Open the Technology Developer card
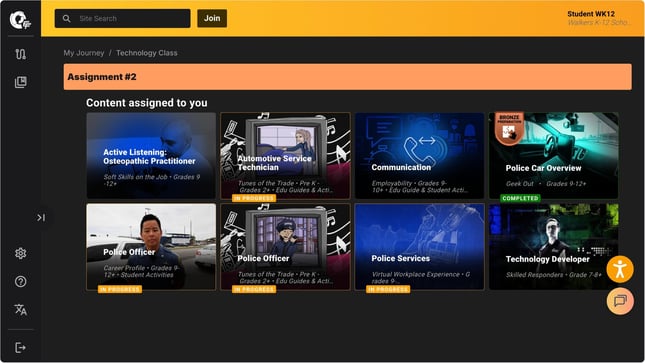 pyautogui.click(x=554, y=247)
